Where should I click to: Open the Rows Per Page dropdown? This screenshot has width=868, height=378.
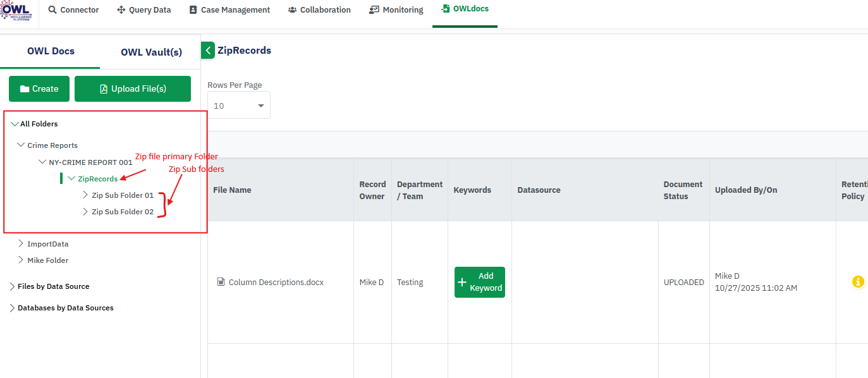point(238,106)
